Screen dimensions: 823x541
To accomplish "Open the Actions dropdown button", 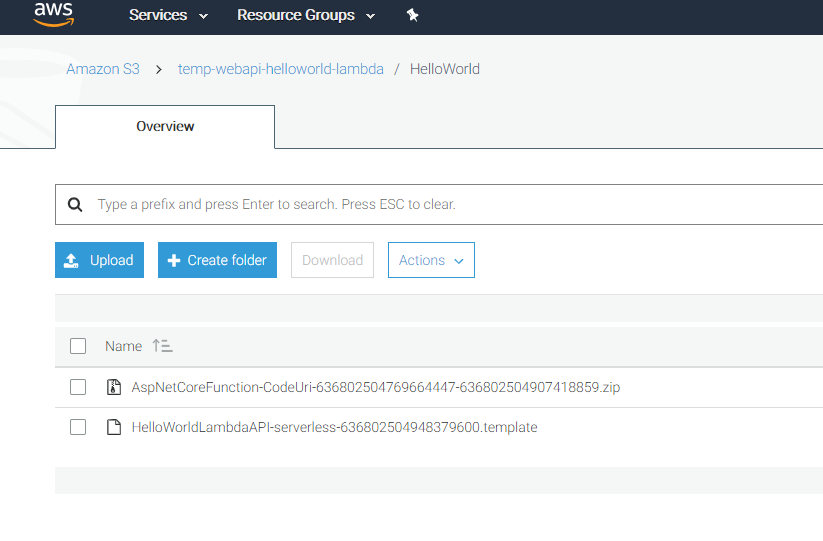I will coord(431,260).
